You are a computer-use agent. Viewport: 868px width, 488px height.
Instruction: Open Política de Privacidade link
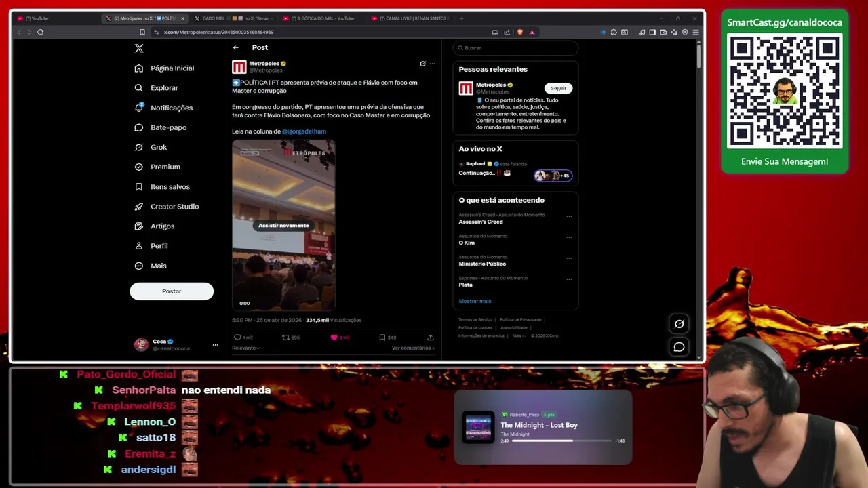coord(520,319)
